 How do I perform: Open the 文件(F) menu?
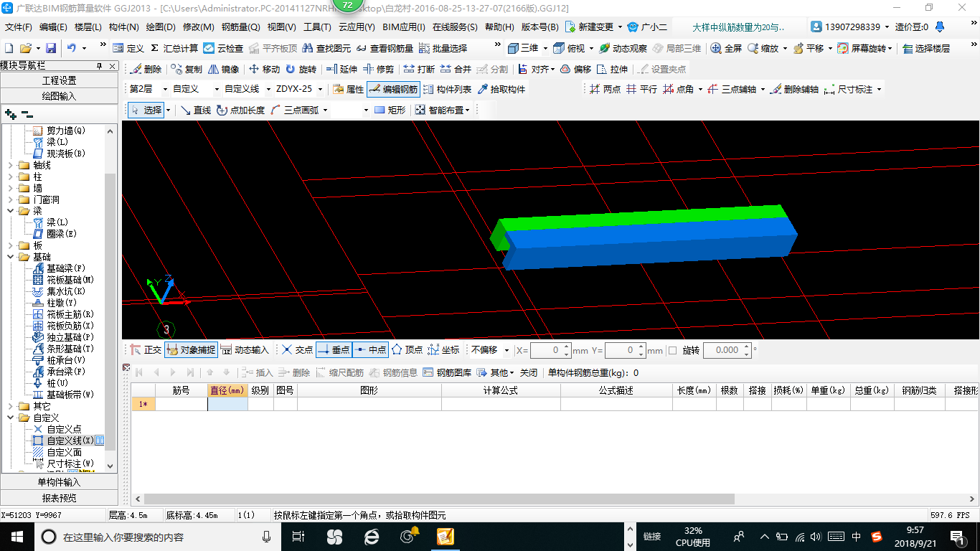point(19,27)
